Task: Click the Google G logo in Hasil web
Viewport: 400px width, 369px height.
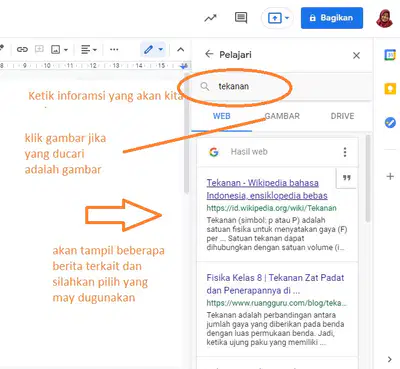Action: point(214,152)
